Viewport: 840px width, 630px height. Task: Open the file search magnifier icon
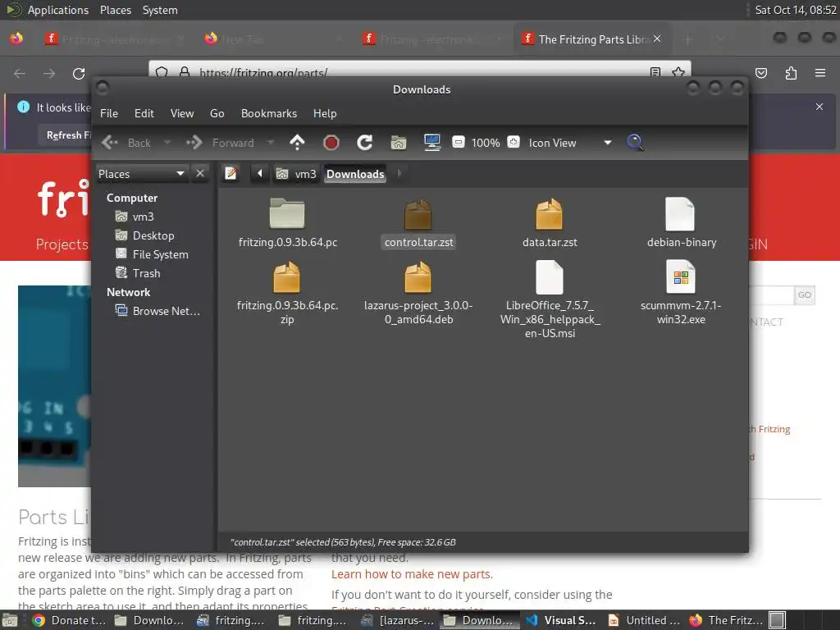(x=635, y=143)
